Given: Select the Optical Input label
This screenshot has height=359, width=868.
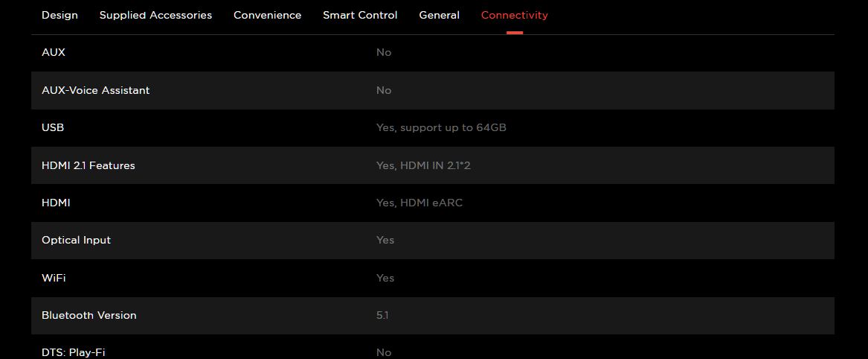Looking at the screenshot, I should tap(76, 240).
